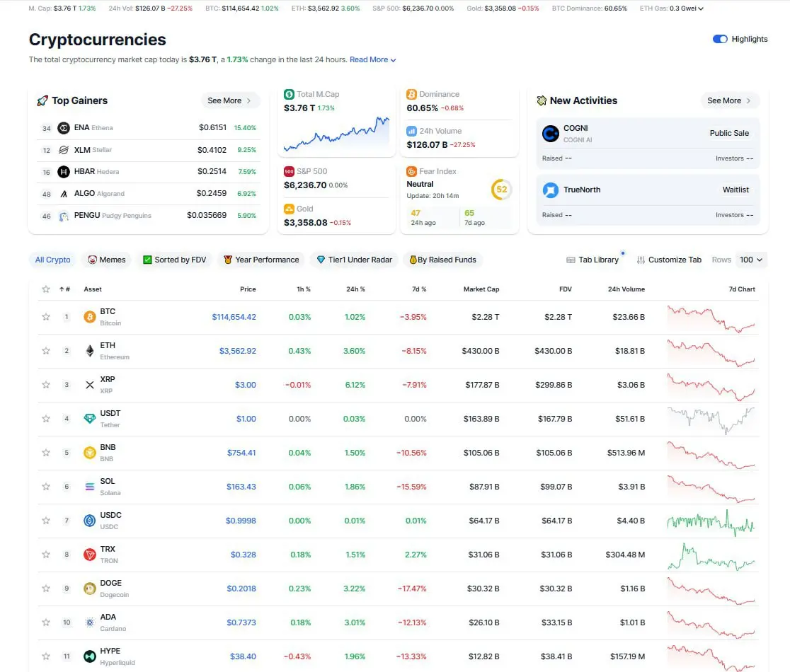This screenshot has width=790, height=672.
Task: Click the Algorand ALGO icon
Action: point(64,194)
